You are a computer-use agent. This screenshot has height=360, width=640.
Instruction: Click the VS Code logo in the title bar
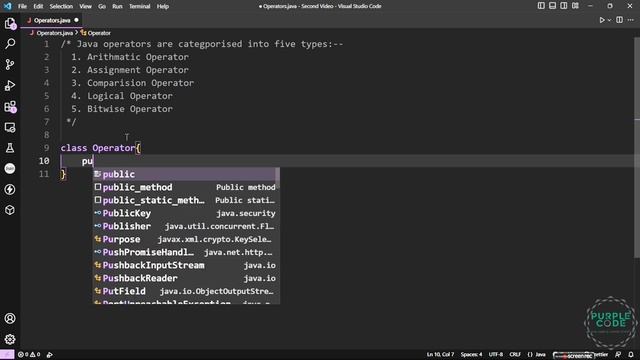pyautogui.click(x=8, y=6)
